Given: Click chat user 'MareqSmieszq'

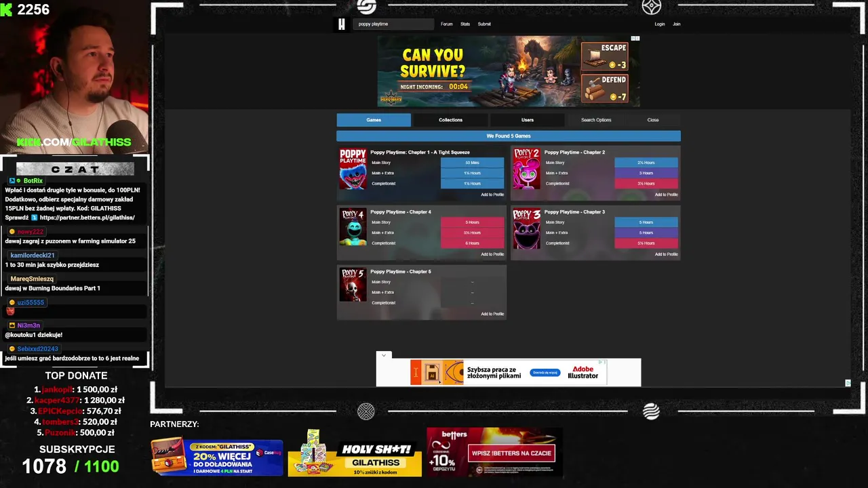Looking at the screenshot, I should pos(32,279).
